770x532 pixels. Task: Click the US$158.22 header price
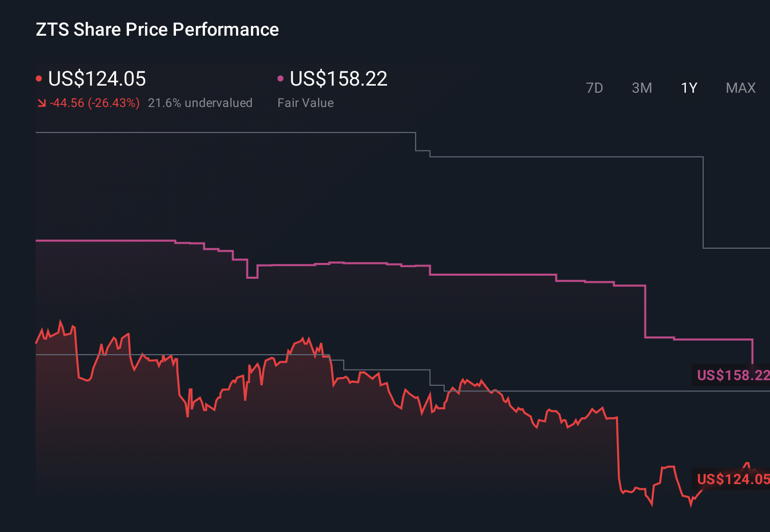338,79
